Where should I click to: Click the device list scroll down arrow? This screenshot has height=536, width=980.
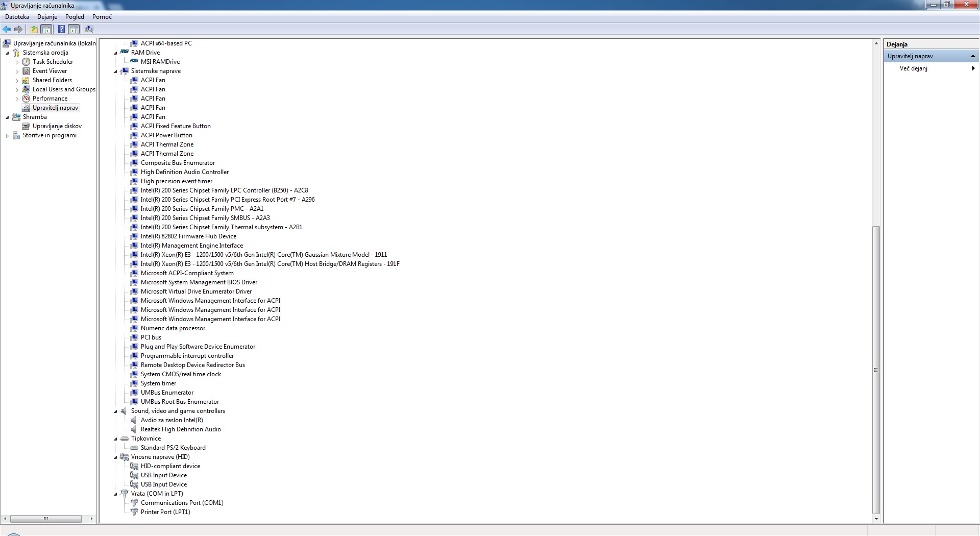click(876, 519)
